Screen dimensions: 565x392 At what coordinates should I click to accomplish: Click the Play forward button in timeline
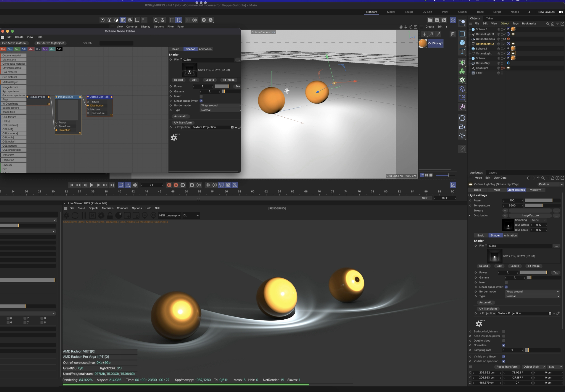tap(92, 185)
